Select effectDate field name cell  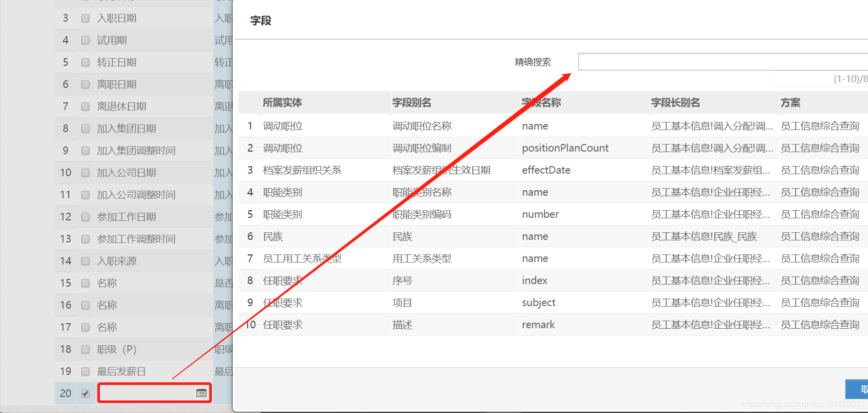(546, 170)
